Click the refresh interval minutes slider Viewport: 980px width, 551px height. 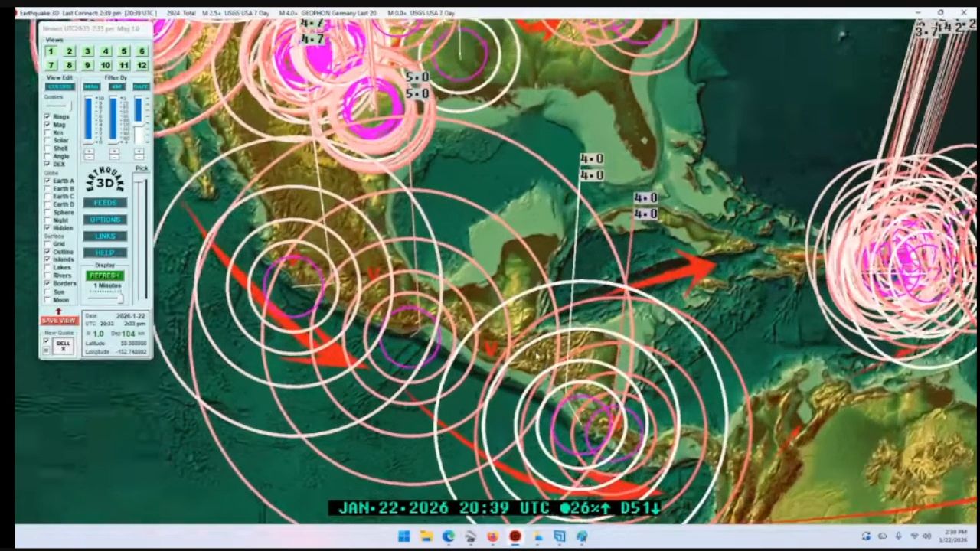click(x=105, y=292)
